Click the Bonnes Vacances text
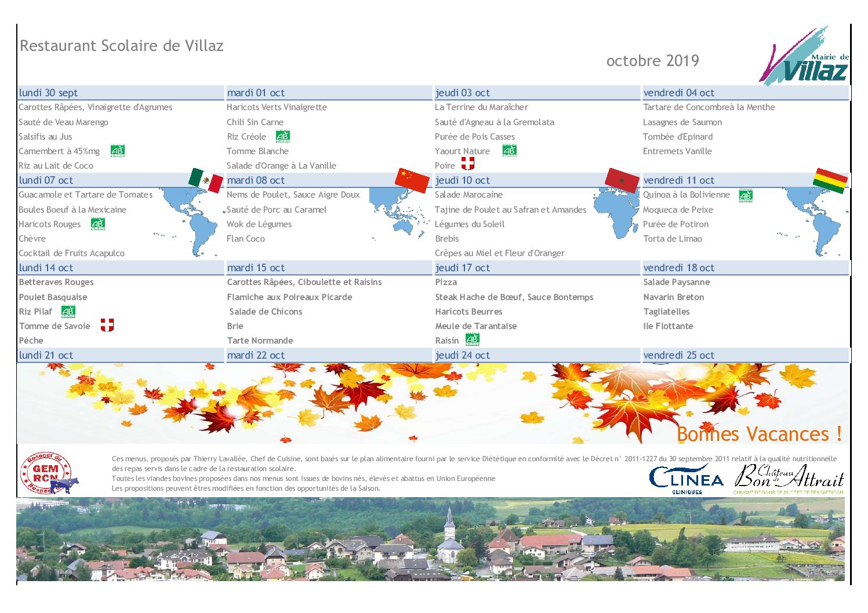 [x=760, y=433]
